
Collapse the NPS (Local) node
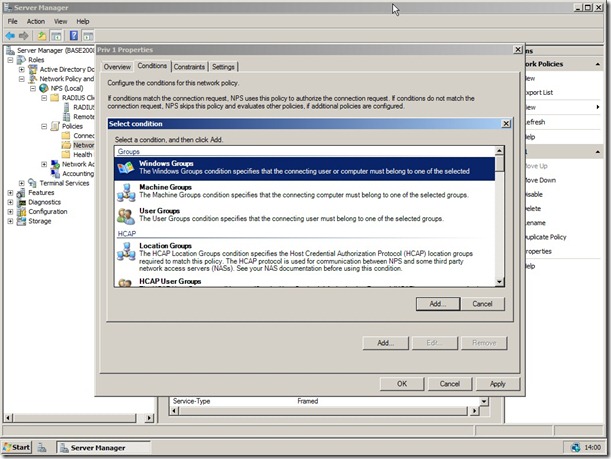(33, 88)
